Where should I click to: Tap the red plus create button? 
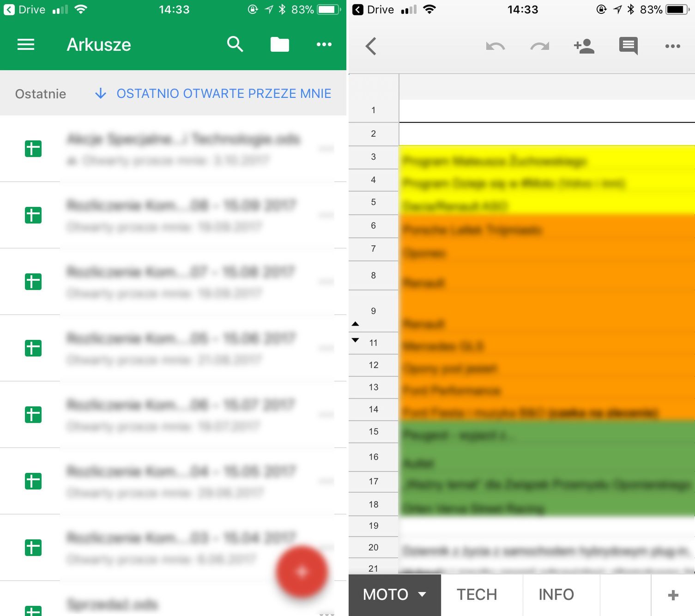(302, 572)
